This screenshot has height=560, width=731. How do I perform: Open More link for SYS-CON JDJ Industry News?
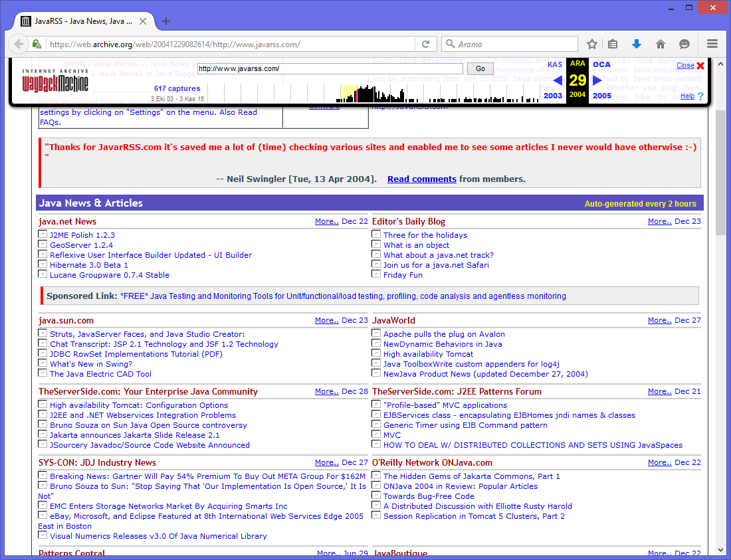[327, 462]
